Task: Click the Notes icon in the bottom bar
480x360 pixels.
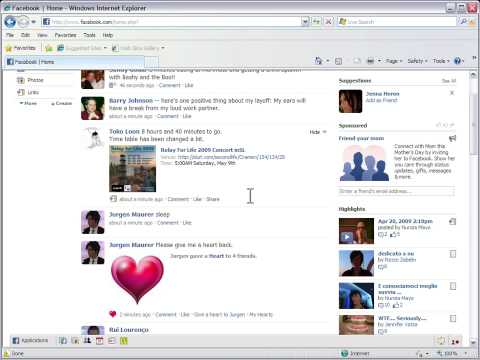Action: pyautogui.click(x=112, y=340)
